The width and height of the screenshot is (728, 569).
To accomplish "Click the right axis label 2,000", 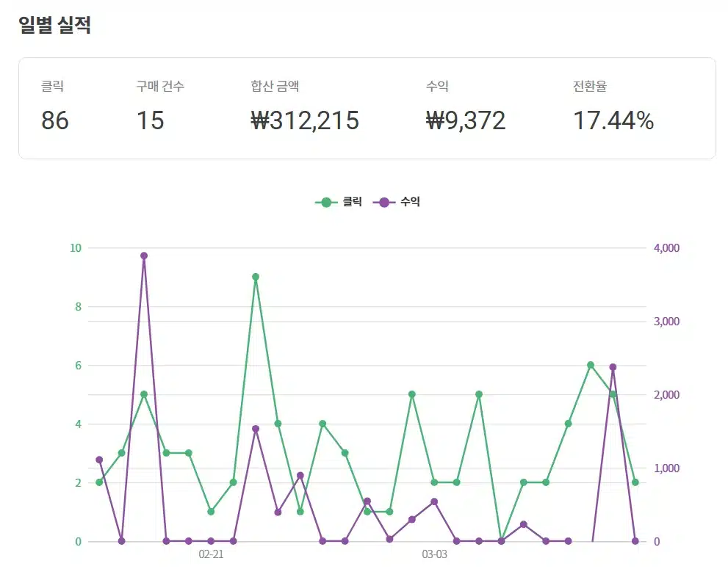I will click(x=667, y=394).
